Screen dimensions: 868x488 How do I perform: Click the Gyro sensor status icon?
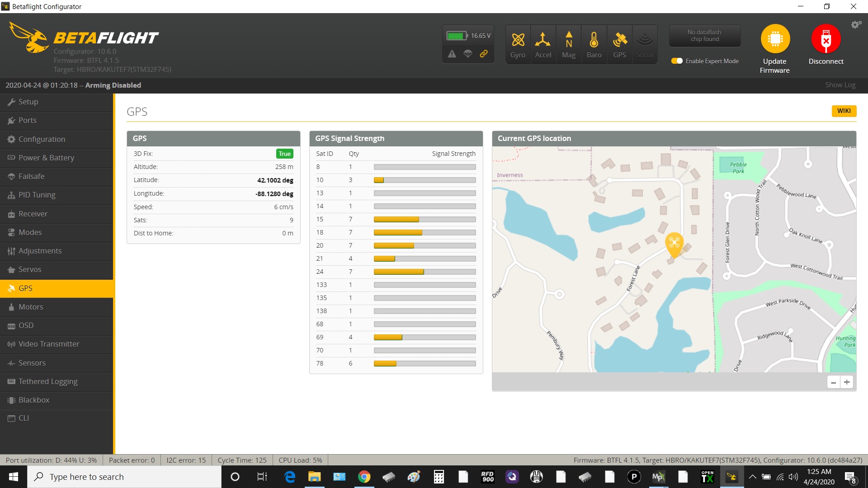518,44
